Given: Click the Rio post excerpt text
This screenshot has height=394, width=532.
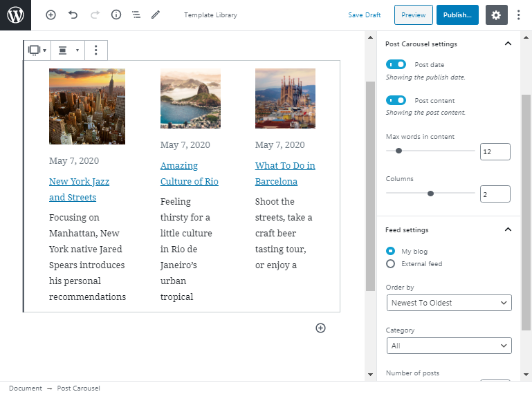Looking at the screenshot, I should (x=186, y=249).
